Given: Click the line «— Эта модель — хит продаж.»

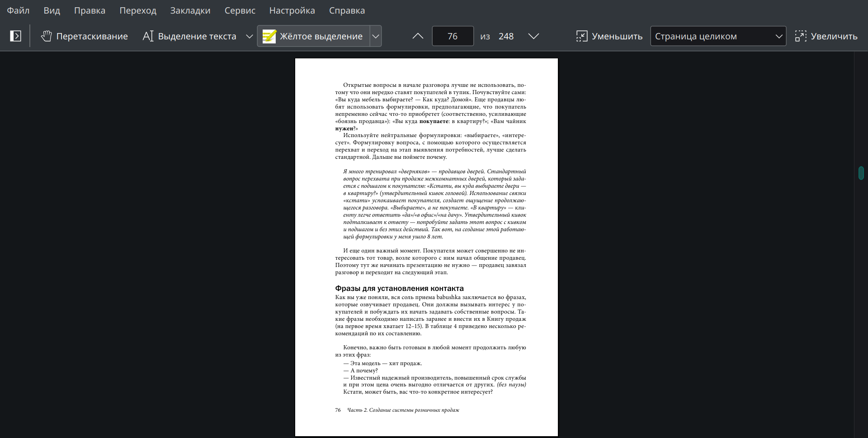Looking at the screenshot, I should tap(382, 363).
